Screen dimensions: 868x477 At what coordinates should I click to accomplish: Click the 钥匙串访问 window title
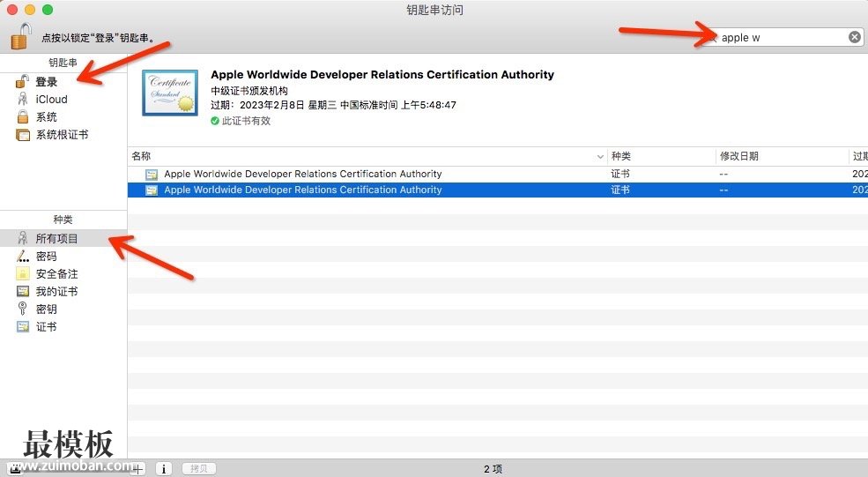coord(435,10)
